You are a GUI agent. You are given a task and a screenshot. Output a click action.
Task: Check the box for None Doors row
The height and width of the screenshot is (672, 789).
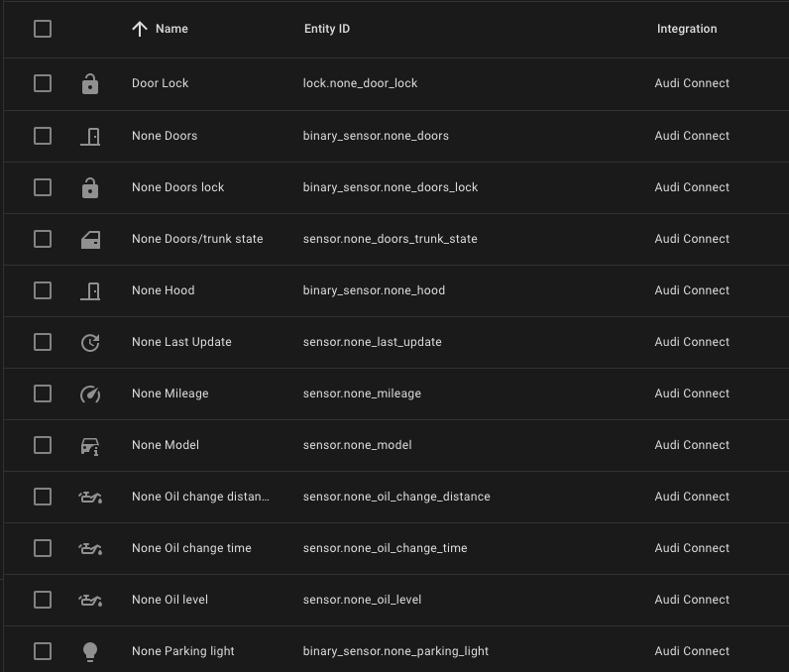point(43,136)
